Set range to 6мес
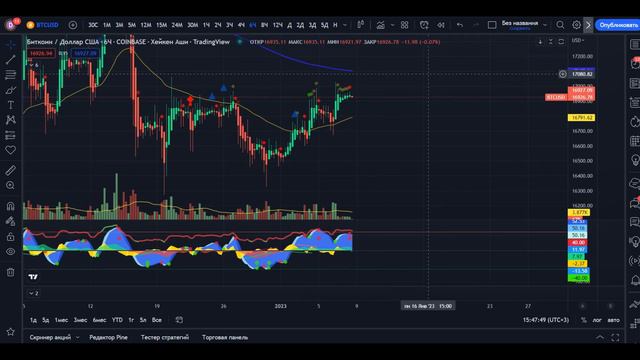 click(99, 320)
